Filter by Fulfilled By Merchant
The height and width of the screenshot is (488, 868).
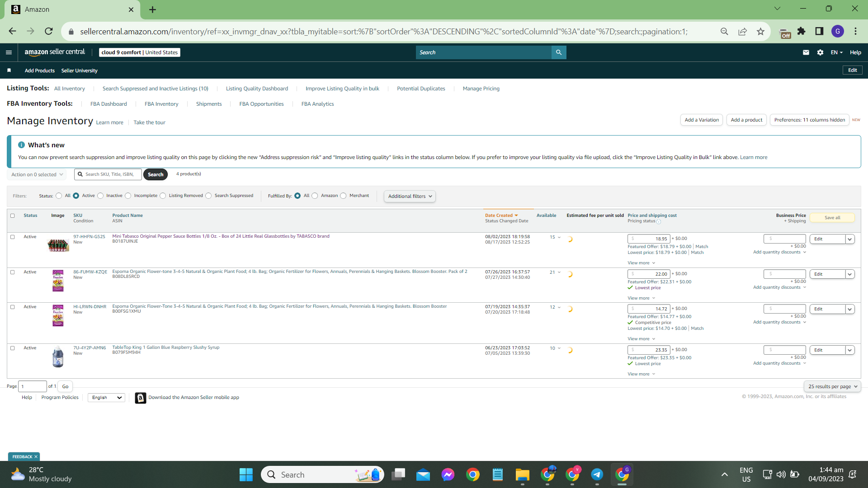[343, 196]
